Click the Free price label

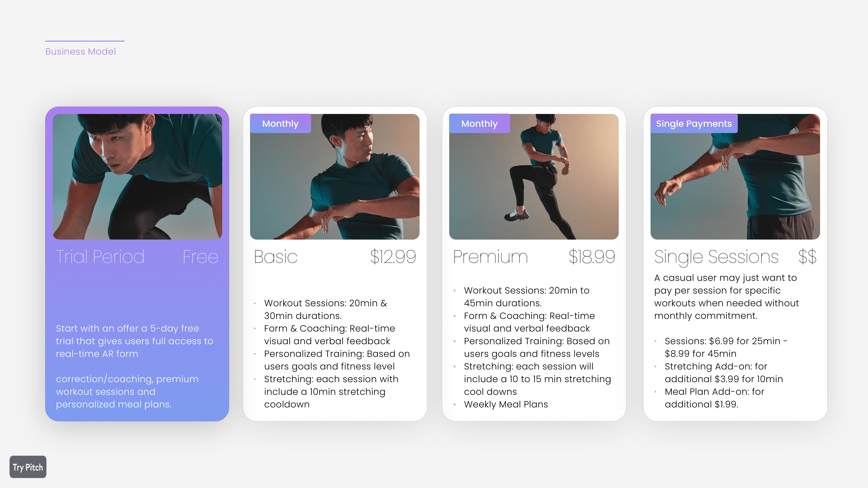(201, 257)
